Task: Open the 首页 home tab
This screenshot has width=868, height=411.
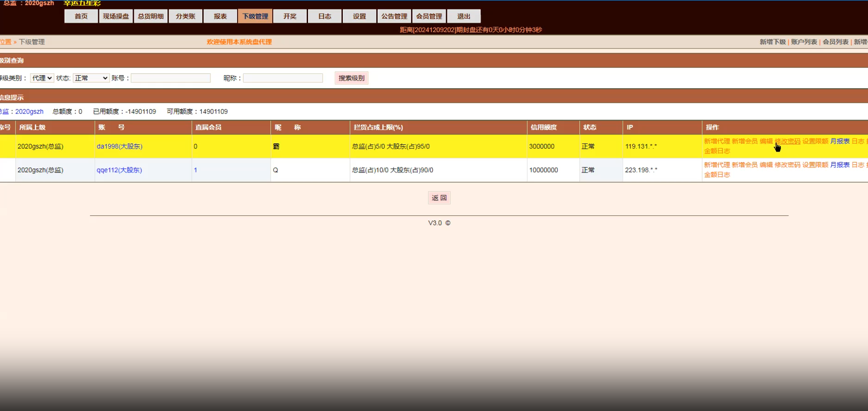Action: point(81,16)
